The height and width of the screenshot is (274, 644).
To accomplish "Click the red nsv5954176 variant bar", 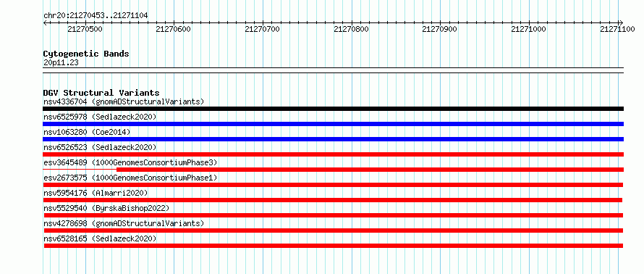I will pos(333,200).
